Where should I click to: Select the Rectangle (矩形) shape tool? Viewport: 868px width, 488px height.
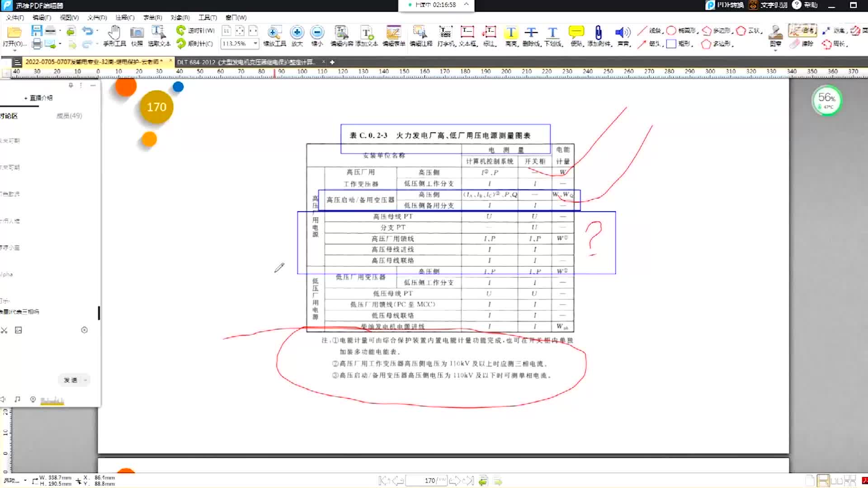point(672,44)
